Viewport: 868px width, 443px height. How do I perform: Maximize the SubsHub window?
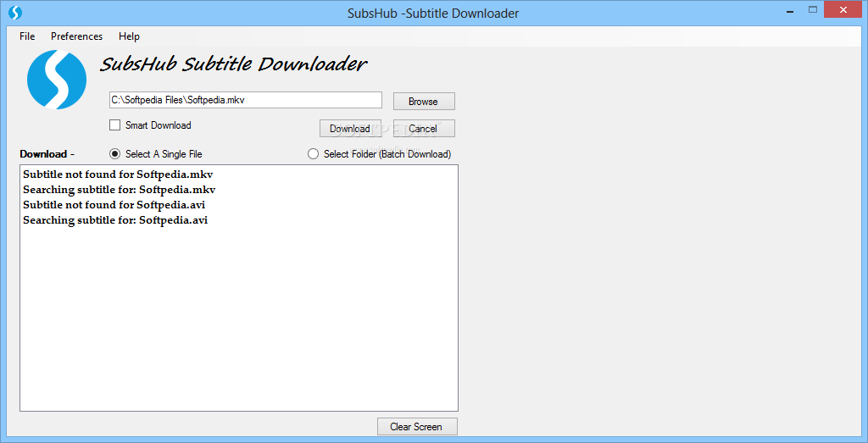(x=813, y=9)
